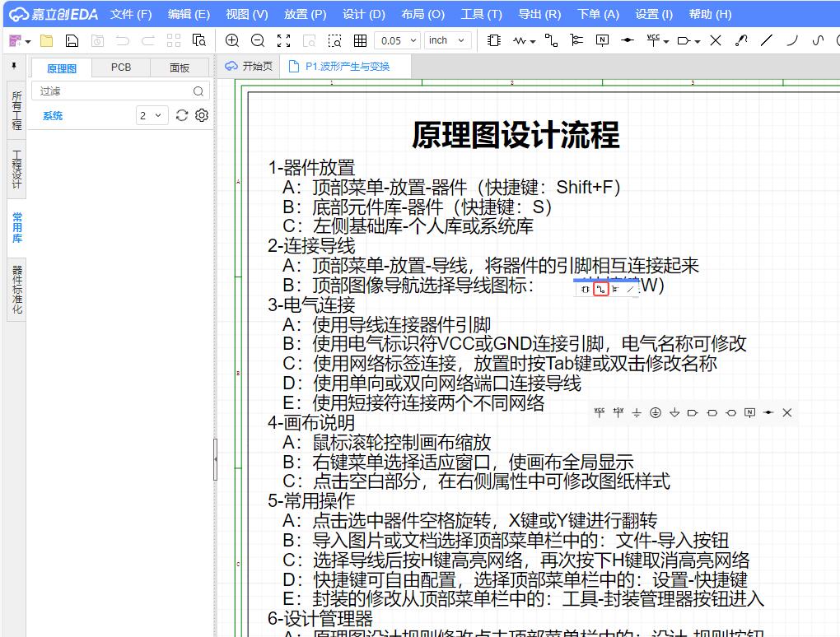840x637 pixels.
Task: Place a net label with the N icon
Action: pos(602,40)
